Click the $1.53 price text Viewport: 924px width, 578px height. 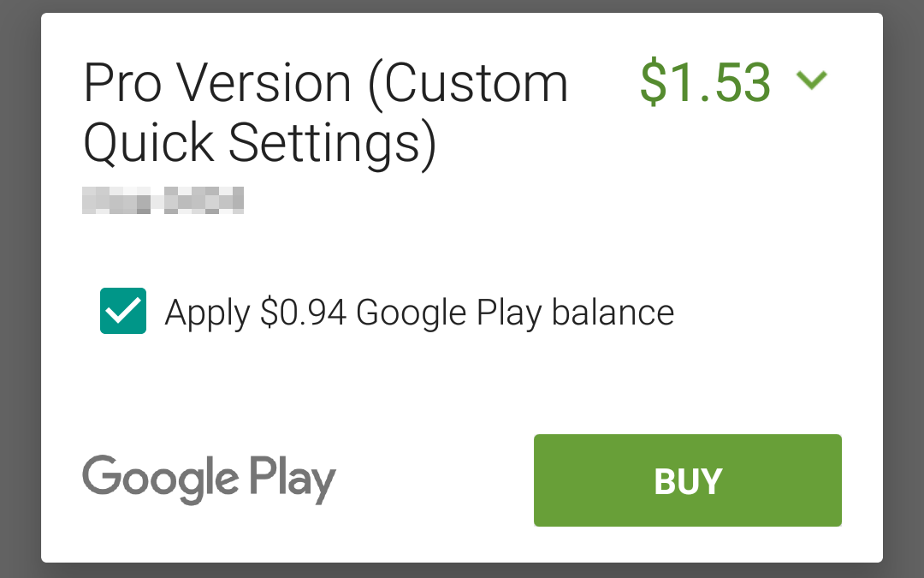tap(705, 82)
